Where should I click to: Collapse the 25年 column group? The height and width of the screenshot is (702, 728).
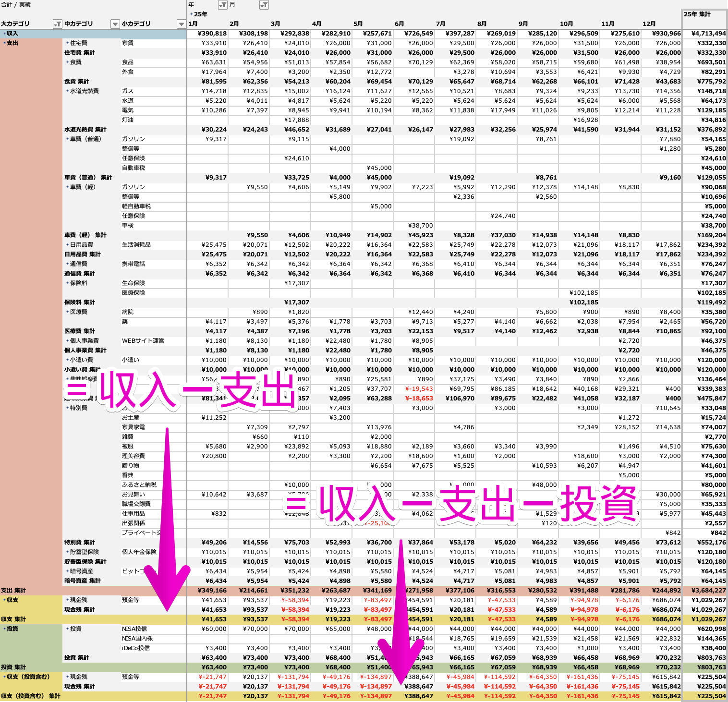(x=192, y=14)
